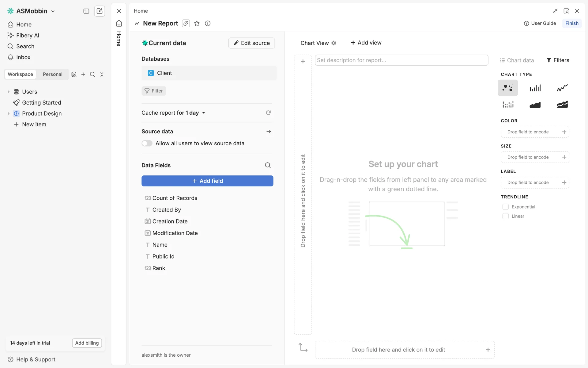Enable the Exponential trendline checkbox
This screenshot has width=588, height=368.
coord(506,207)
